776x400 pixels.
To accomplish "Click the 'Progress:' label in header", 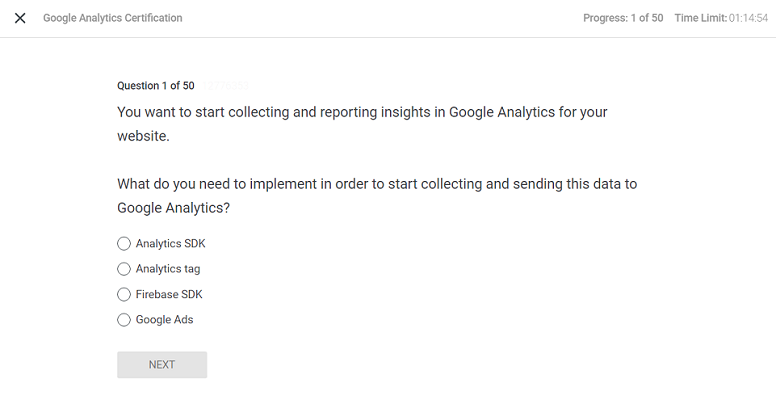I will coord(605,18).
